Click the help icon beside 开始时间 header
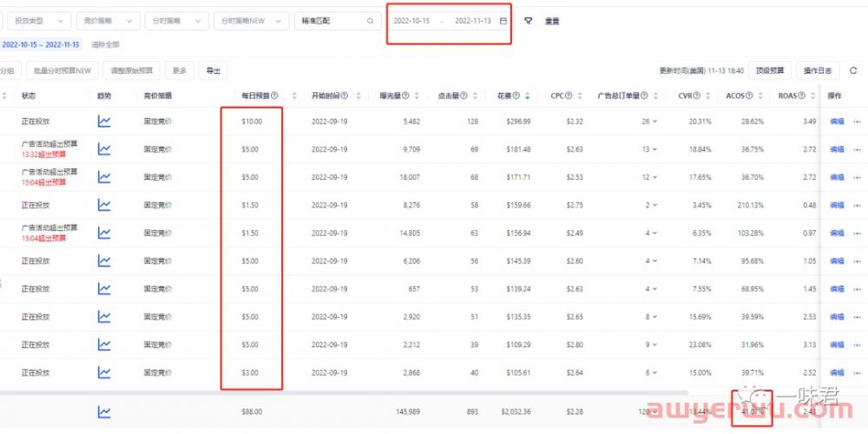Image resolution: width=868 pixels, height=434 pixels. tap(345, 95)
